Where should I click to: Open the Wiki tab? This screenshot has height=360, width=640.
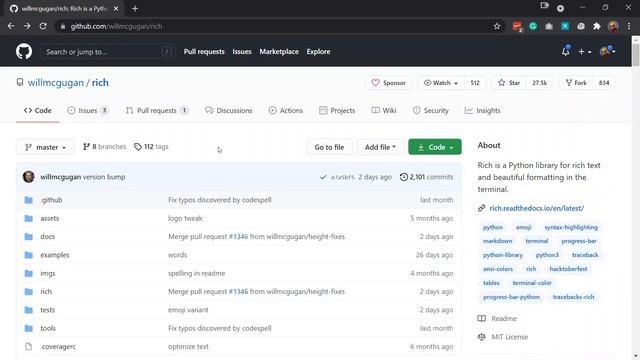coord(384,111)
